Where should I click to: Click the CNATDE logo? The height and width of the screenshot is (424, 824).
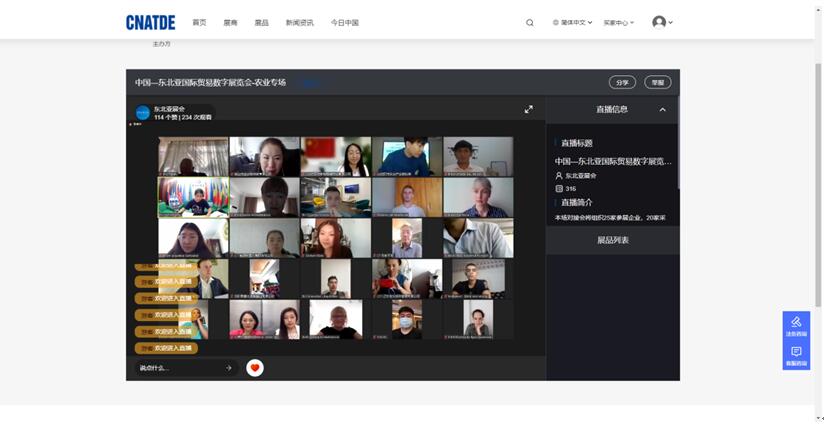coord(150,22)
